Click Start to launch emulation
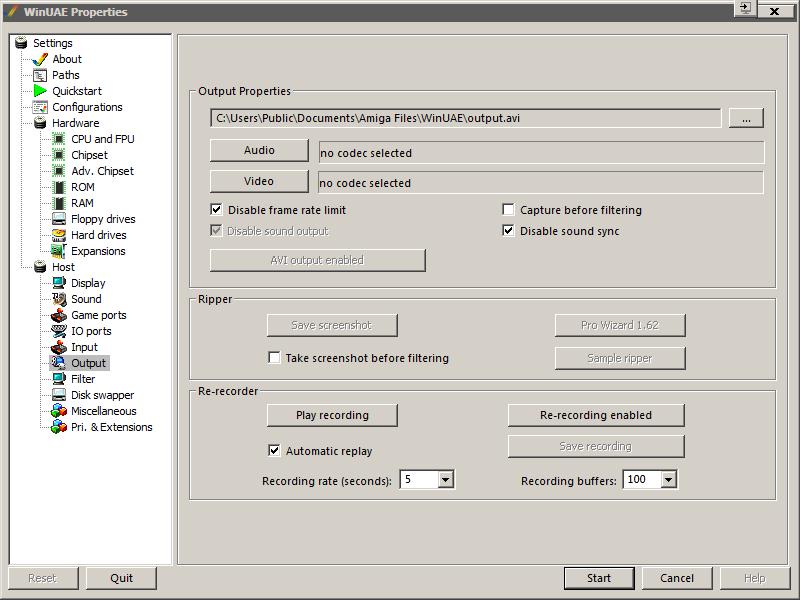800x600 pixels. [x=599, y=578]
